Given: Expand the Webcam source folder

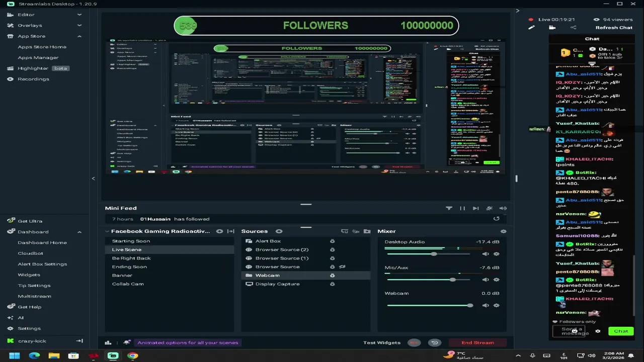Looking at the screenshot, I should (249, 276).
